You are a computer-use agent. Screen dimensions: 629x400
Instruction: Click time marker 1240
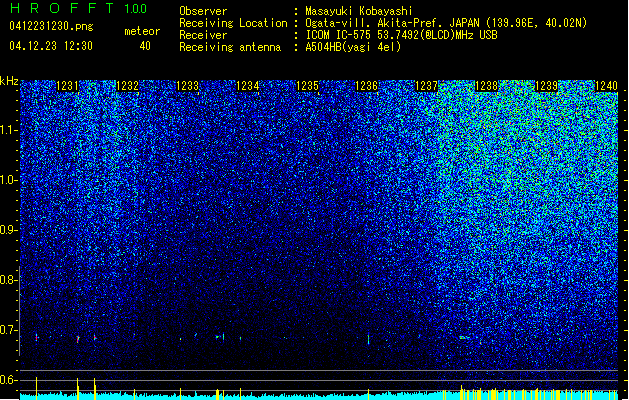click(606, 86)
